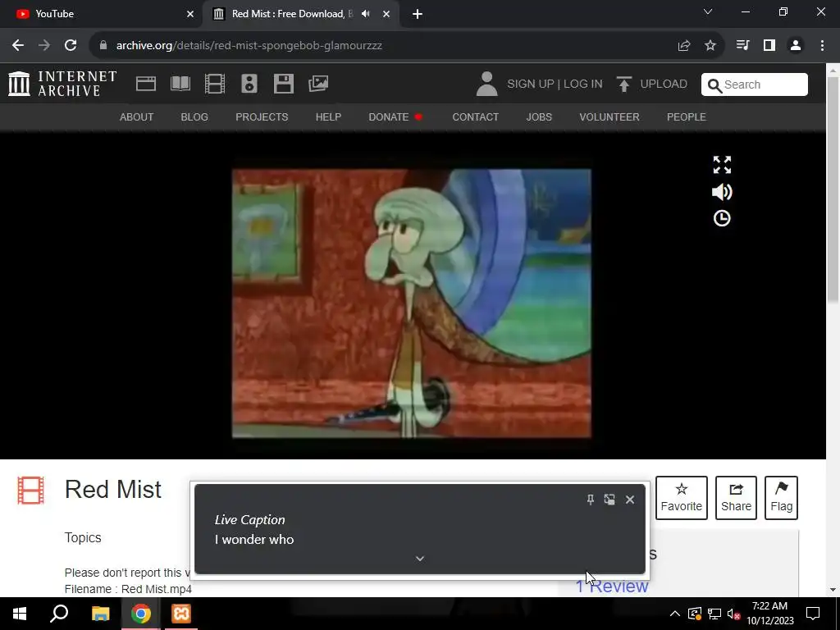Open the Chrome three-dot menu
The width and height of the screenshot is (840, 630).
coord(822,46)
